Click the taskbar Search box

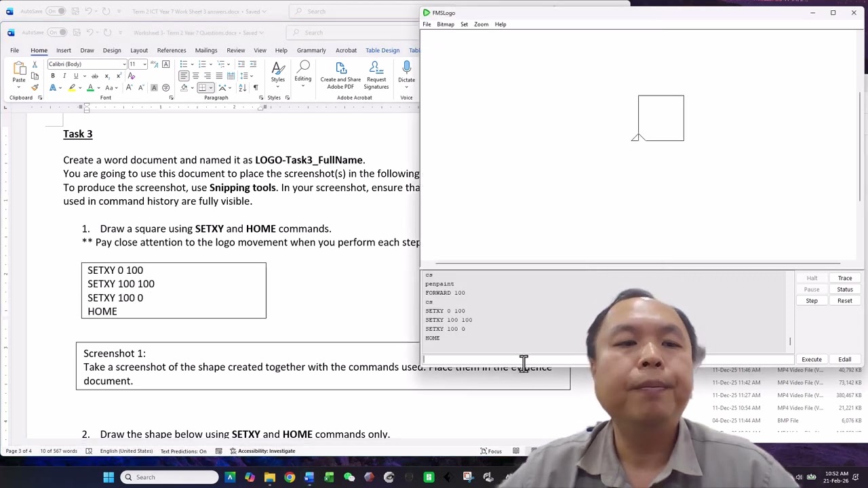tap(170, 477)
